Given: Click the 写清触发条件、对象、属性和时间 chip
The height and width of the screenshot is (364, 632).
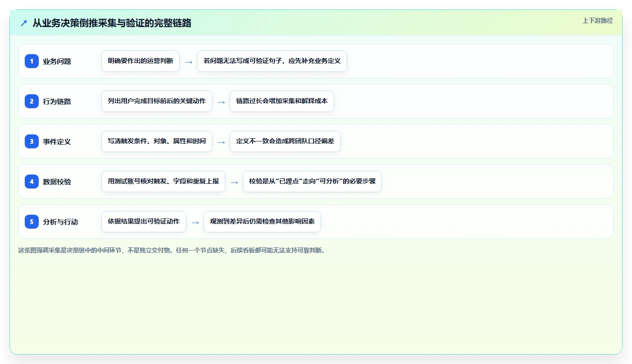Looking at the screenshot, I should tap(157, 141).
